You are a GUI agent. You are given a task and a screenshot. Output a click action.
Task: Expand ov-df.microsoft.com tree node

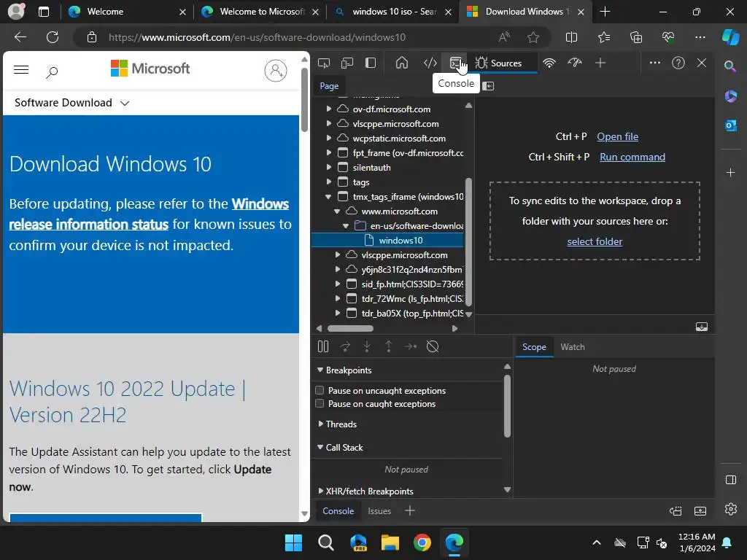point(329,109)
